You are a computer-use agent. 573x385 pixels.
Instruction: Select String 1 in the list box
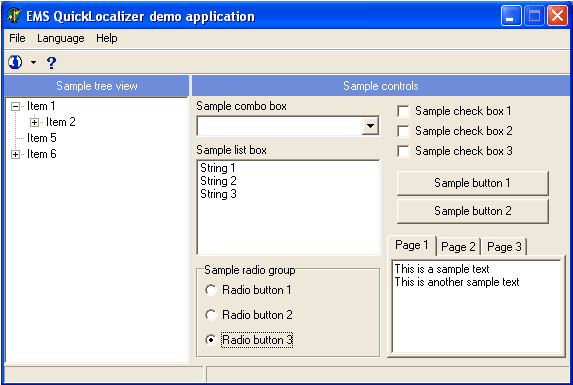point(218,168)
